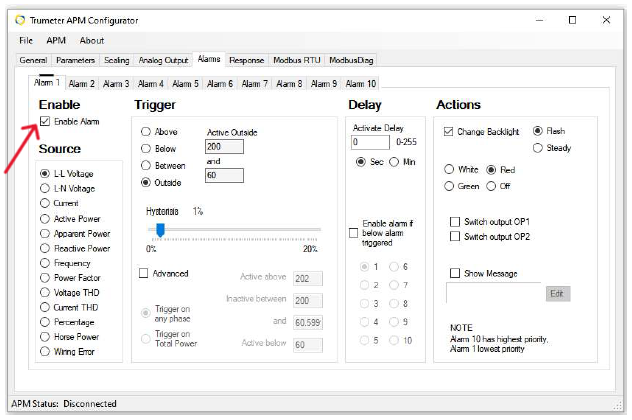Choose Off backlight option

491,186
